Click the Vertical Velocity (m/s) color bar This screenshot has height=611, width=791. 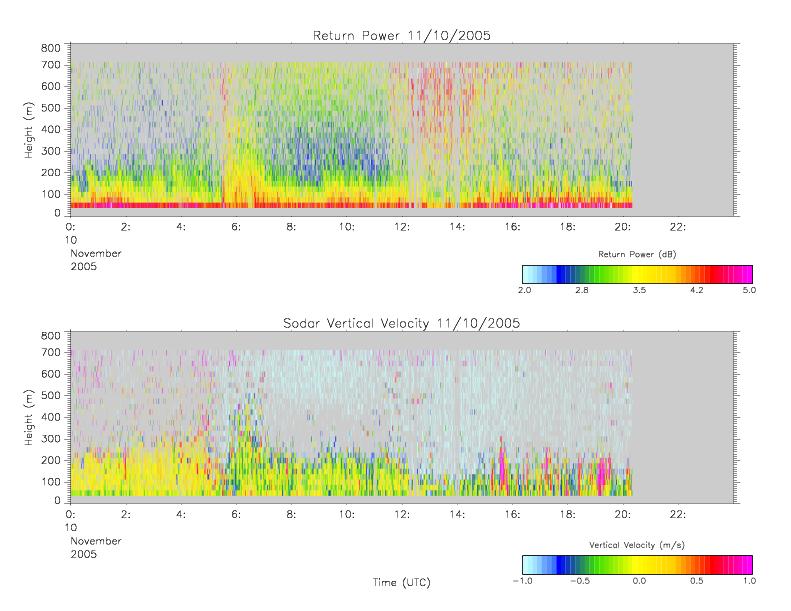tap(637, 565)
